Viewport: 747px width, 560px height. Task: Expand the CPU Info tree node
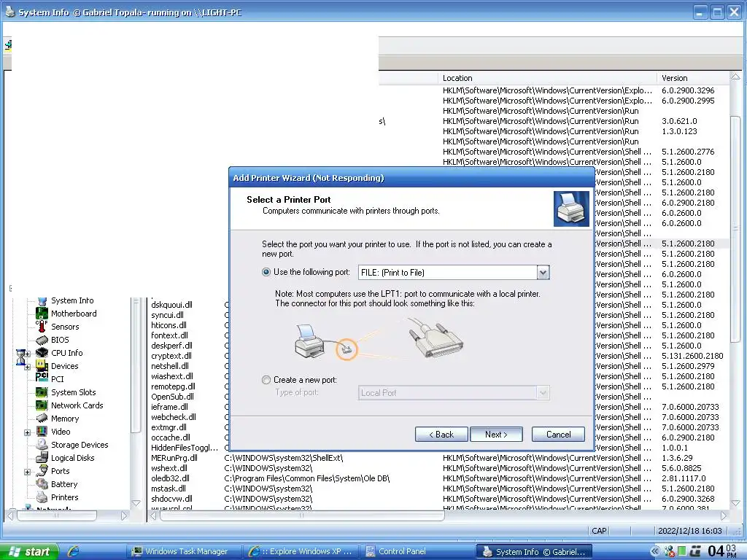tap(27, 354)
